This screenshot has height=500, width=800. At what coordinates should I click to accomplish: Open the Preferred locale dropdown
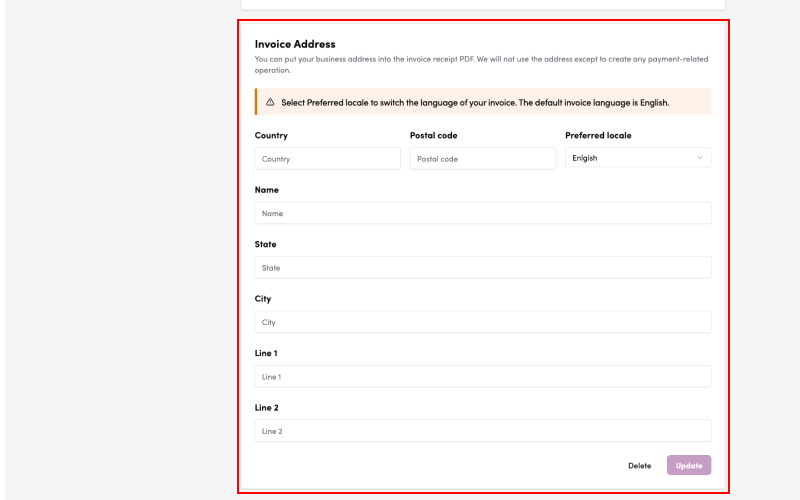(x=638, y=158)
